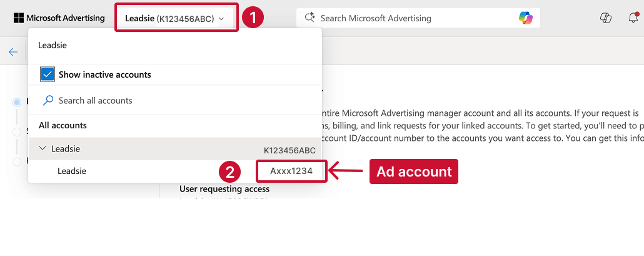Image resolution: width=644 pixels, height=256 pixels.
Task: Open the notifications bell
Action: (633, 18)
